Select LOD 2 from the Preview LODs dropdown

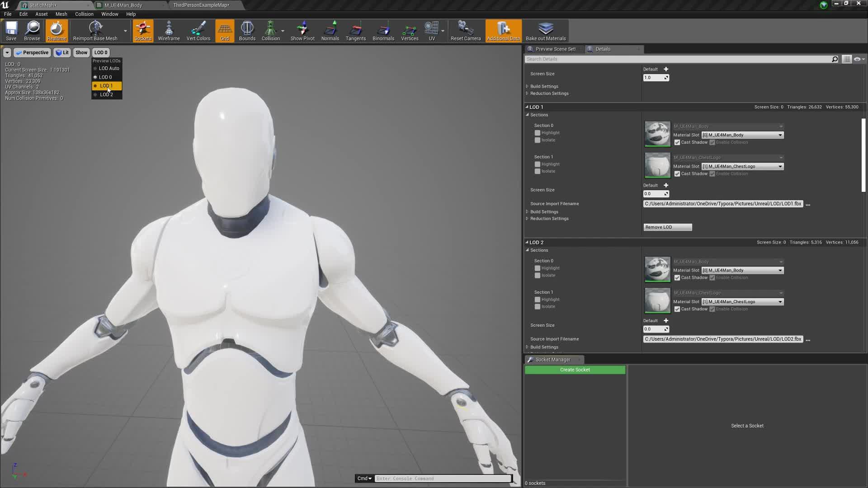click(105, 94)
